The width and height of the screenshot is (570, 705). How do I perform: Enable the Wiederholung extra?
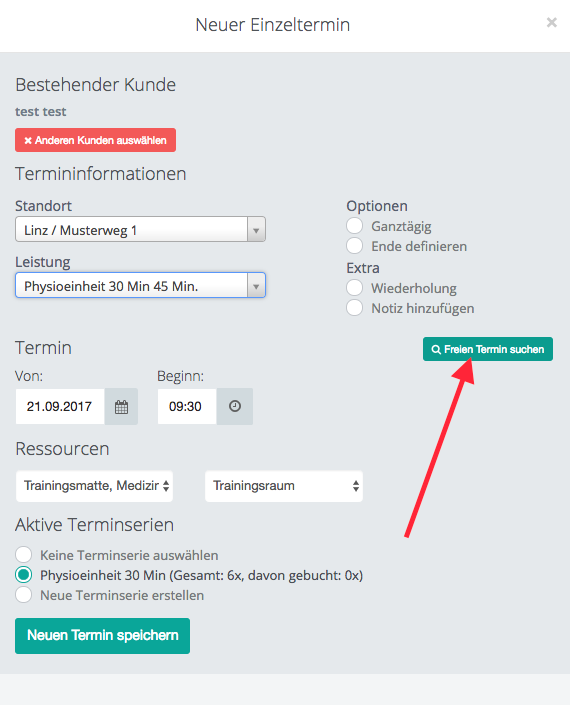[x=354, y=288]
